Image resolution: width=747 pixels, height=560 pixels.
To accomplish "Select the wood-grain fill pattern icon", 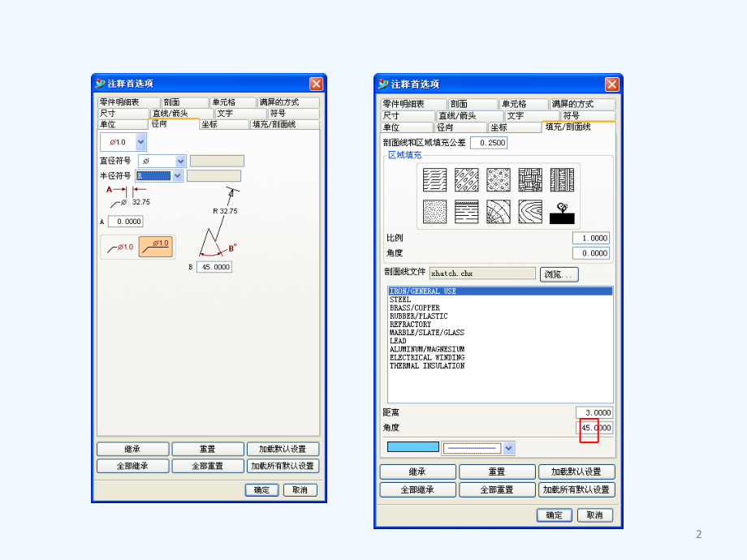I will point(530,212).
